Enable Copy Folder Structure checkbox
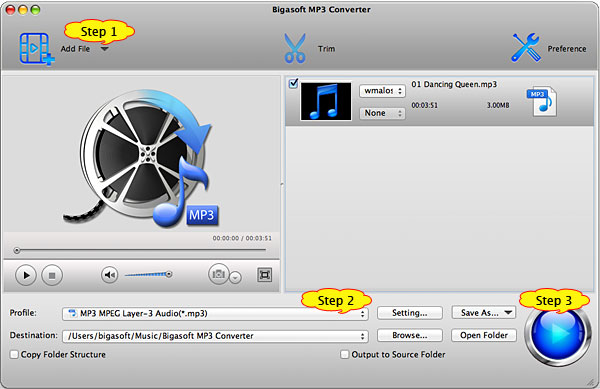 click(x=14, y=355)
